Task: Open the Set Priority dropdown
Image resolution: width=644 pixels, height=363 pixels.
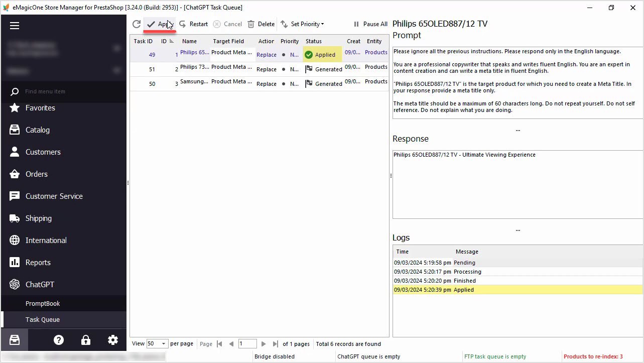Action: (302, 24)
